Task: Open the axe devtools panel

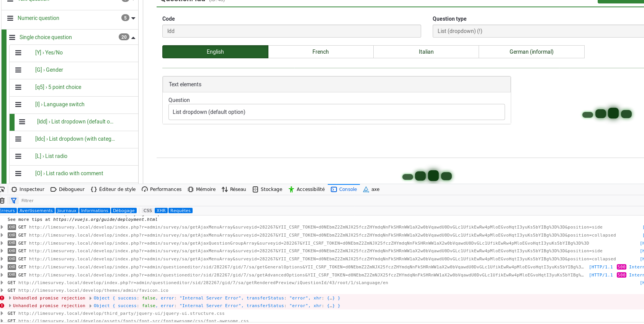Action: point(371,189)
